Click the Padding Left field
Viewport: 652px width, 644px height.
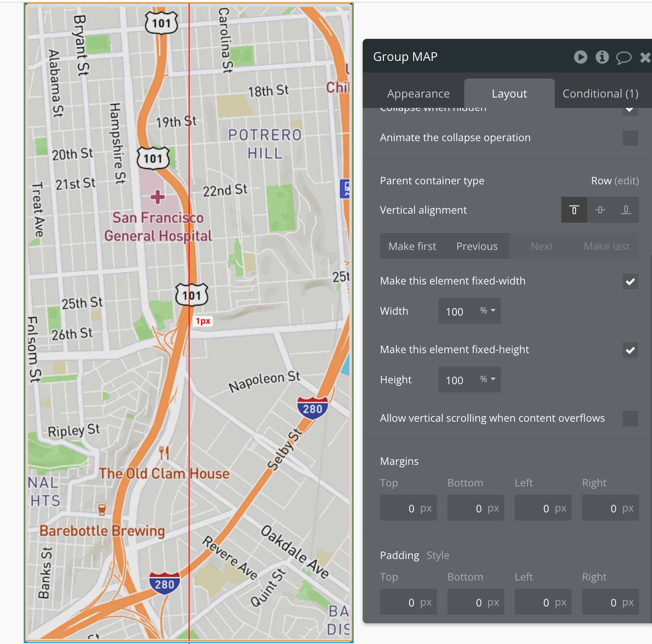pyautogui.click(x=543, y=602)
